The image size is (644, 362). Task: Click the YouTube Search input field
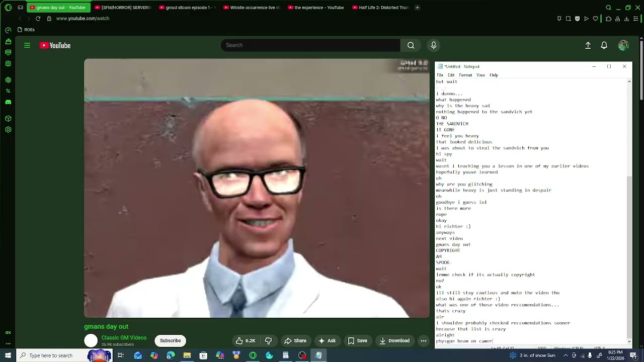tap(310, 45)
